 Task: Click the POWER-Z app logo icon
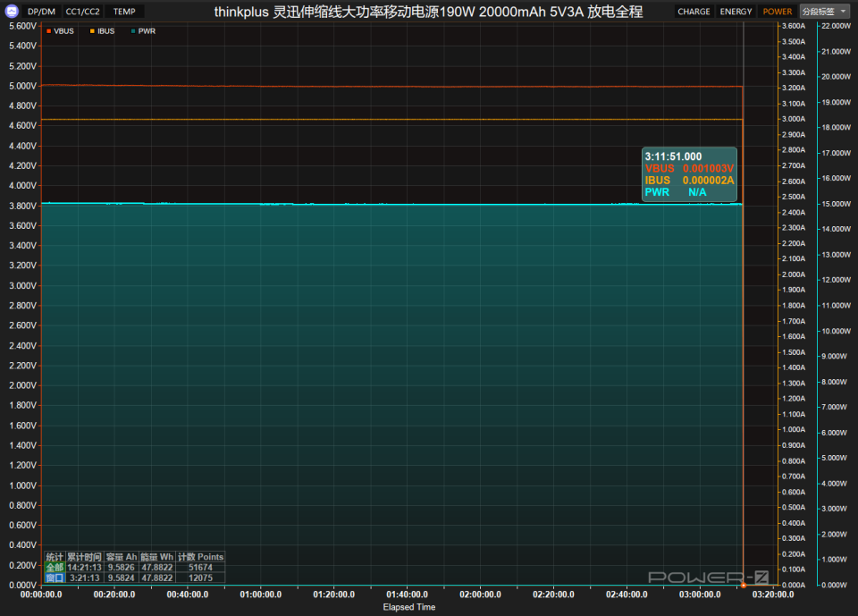point(11,12)
